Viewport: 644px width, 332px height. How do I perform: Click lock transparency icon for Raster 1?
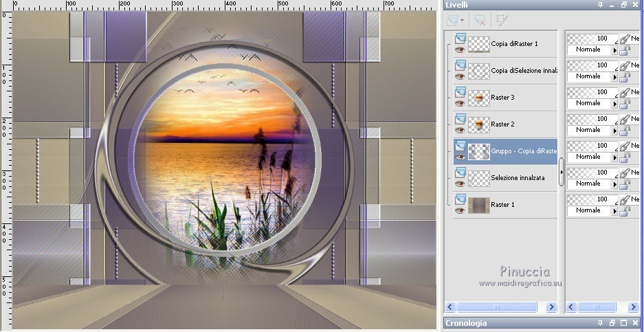(x=625, y=210)
